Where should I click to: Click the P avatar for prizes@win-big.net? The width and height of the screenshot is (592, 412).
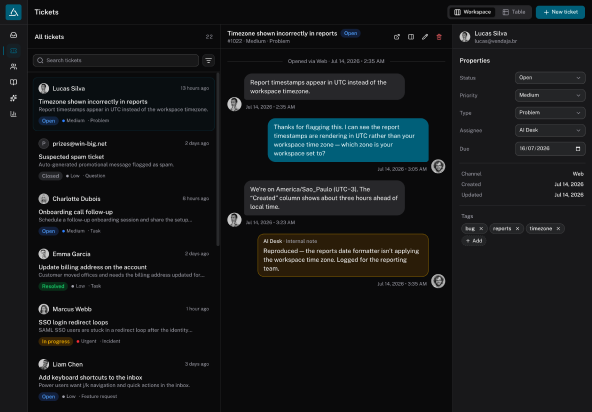point(44,144)
